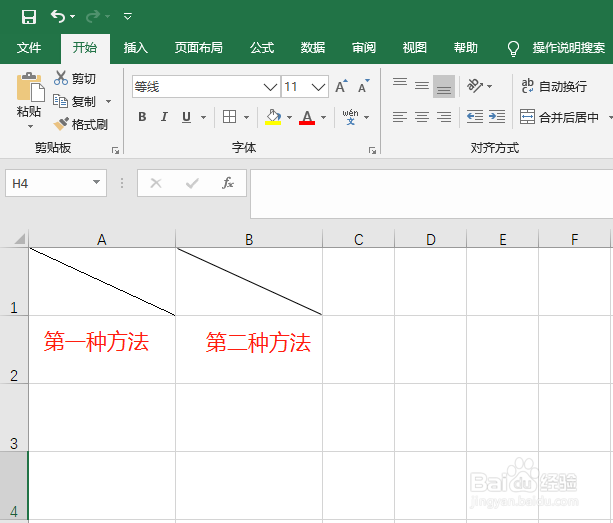Switch to the 开始 ribbon tab

[x=85, y=48]
